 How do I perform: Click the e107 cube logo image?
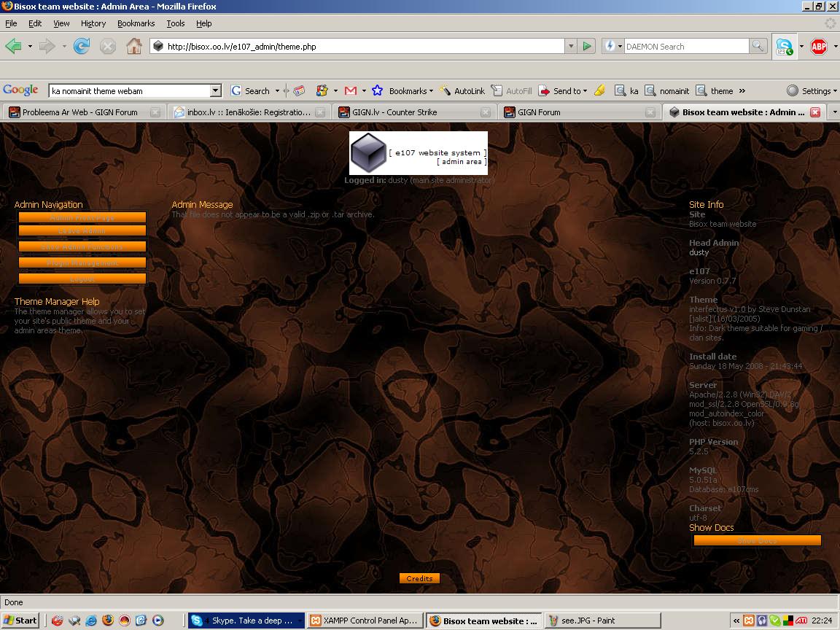pos(368,153)
